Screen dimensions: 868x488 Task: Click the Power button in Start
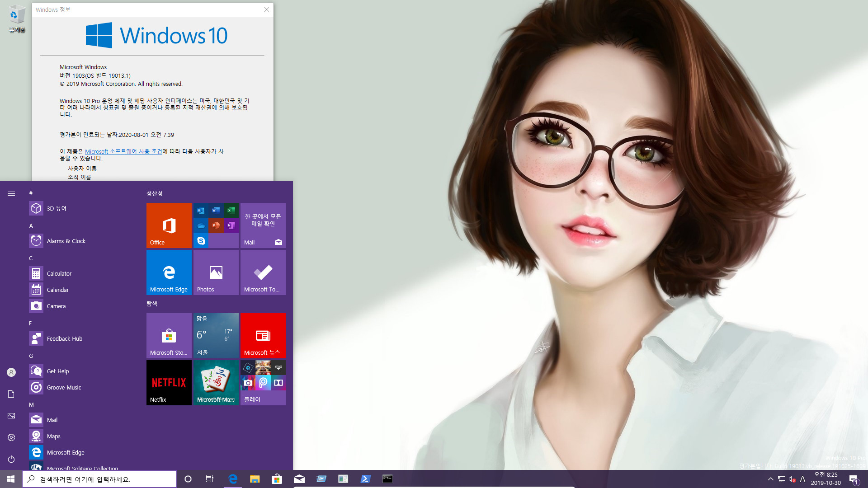(x=11, y=459)
